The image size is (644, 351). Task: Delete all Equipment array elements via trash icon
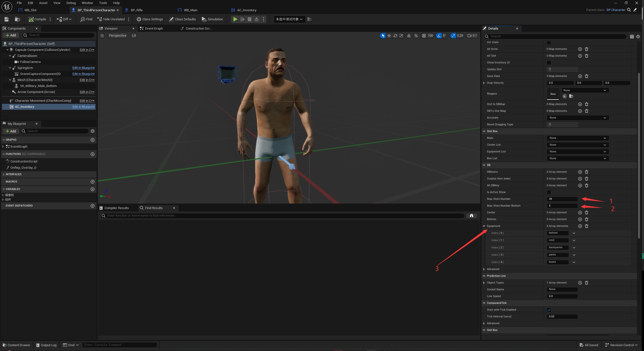586,226
